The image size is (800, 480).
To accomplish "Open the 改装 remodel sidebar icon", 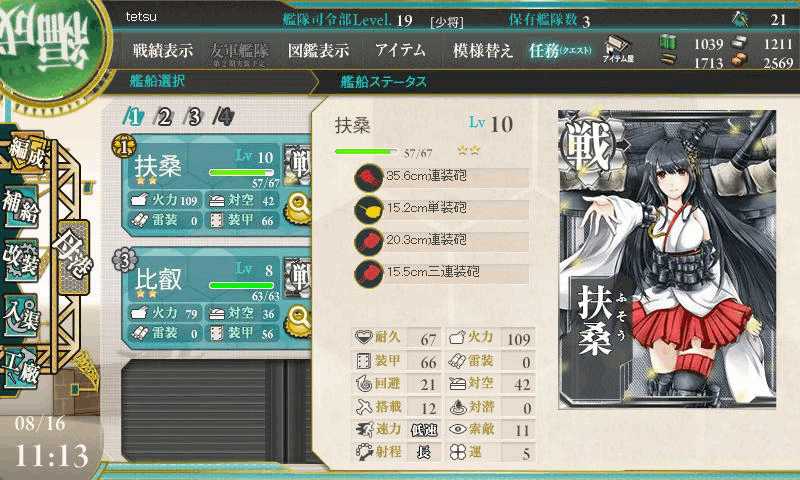I will tap(21, 260).
